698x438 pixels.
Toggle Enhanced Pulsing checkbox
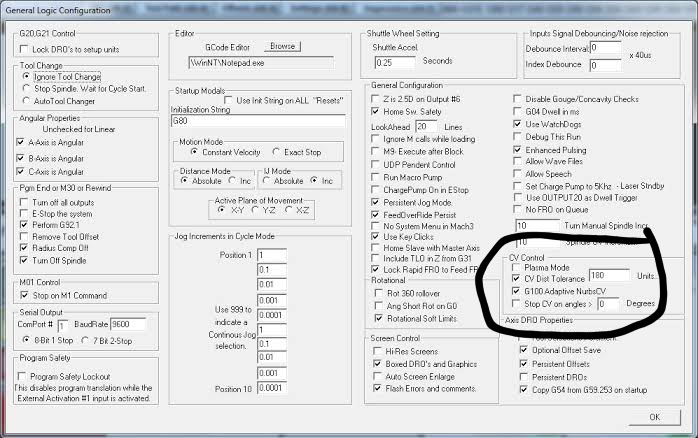pyautogui.click(x=517, y=150)
